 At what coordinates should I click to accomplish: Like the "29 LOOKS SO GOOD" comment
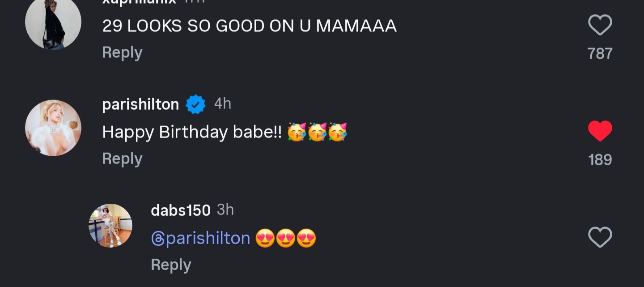tap(600, 25)
